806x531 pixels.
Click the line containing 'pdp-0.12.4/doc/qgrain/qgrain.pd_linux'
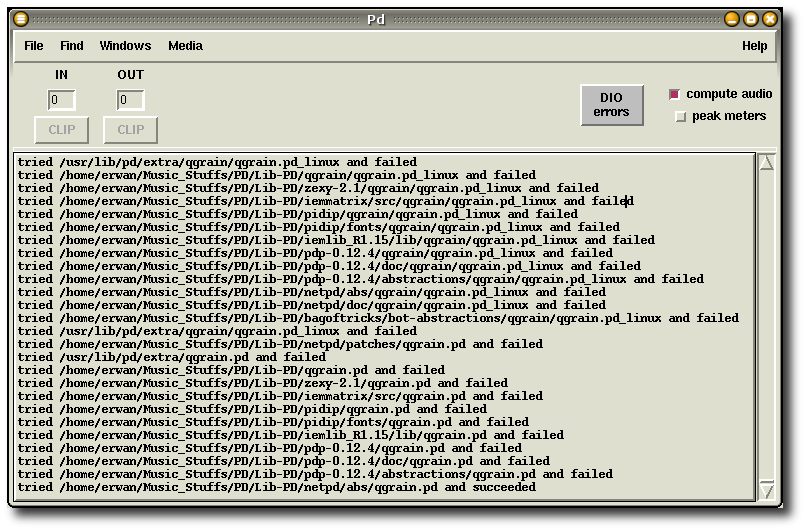point(329,266)
